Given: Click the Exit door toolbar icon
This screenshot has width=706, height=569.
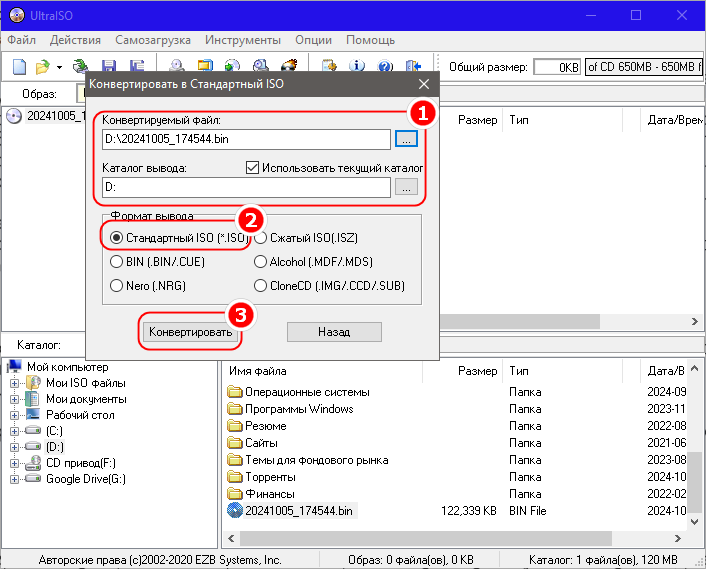Looking at the screenshot, I should [x=413, y=66].
